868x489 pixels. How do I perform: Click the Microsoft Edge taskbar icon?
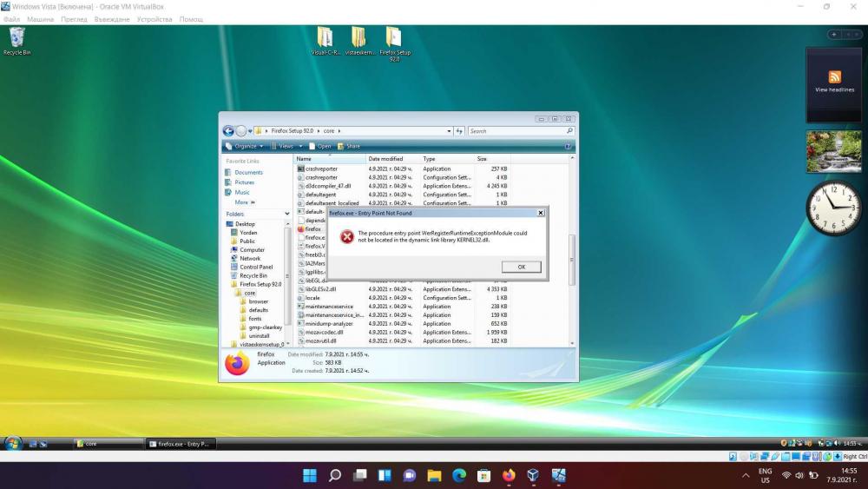[459, 476]
